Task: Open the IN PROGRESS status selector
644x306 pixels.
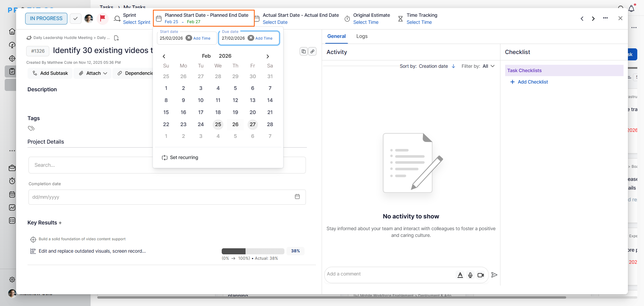Action: [x=46, y=18]
